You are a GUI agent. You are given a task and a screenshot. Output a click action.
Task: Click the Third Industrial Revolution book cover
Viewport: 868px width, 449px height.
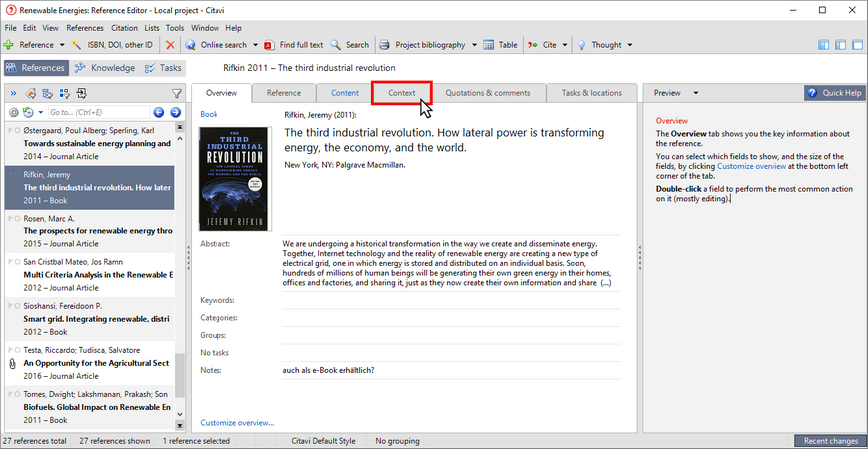click(x=235, y=179)
